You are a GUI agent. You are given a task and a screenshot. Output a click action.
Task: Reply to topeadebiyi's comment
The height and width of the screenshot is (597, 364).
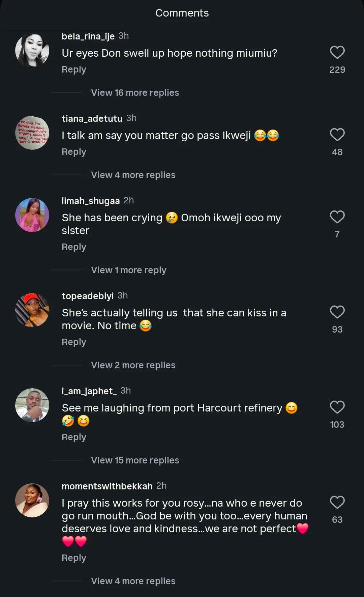(x=74, y=342)
